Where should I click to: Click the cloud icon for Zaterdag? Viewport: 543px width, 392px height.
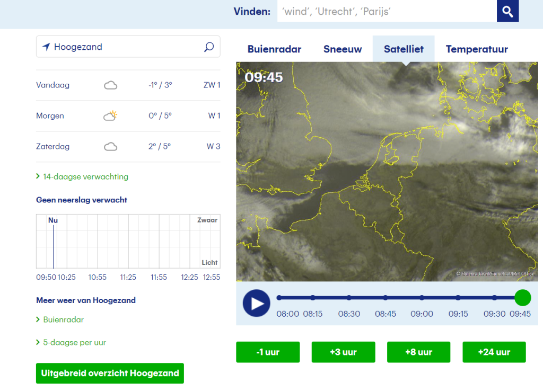pos(110,146)
